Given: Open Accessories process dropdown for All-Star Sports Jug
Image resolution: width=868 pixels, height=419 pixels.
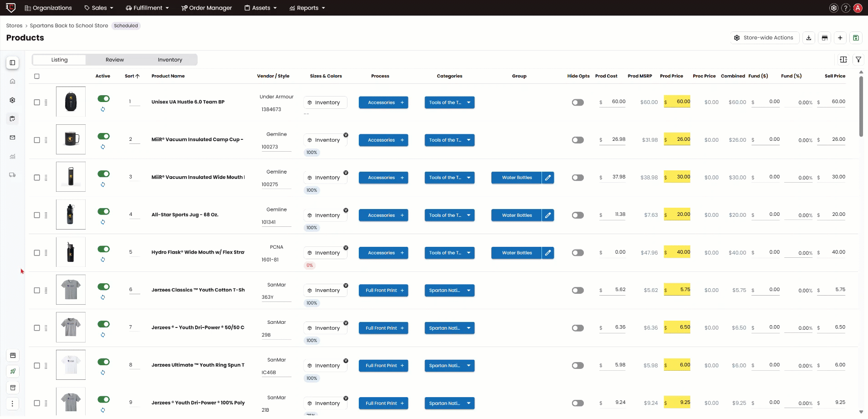Looking at the screenshot, I should point(383,215).
